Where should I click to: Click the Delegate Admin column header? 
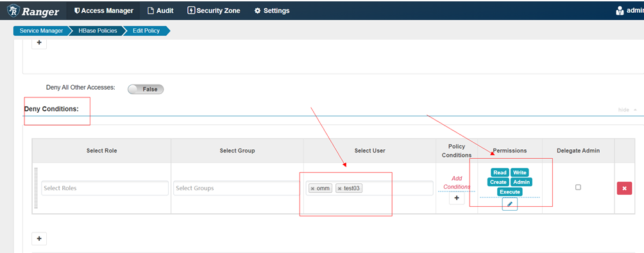(x=579, y=151)
